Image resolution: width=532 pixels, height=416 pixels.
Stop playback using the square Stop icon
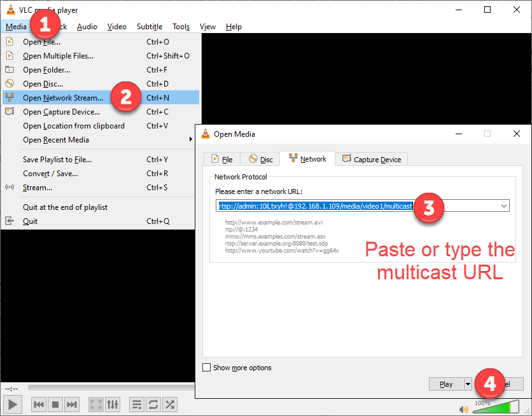[x=54, y=404]
